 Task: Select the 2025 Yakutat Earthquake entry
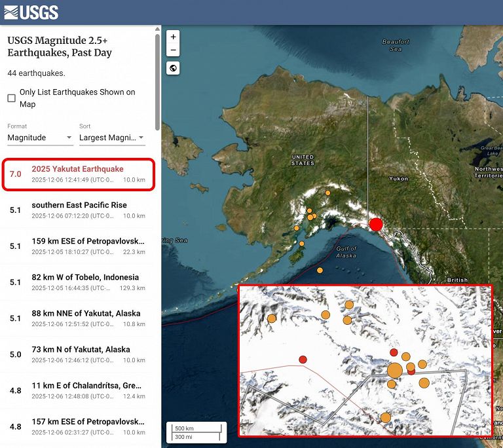79,174
